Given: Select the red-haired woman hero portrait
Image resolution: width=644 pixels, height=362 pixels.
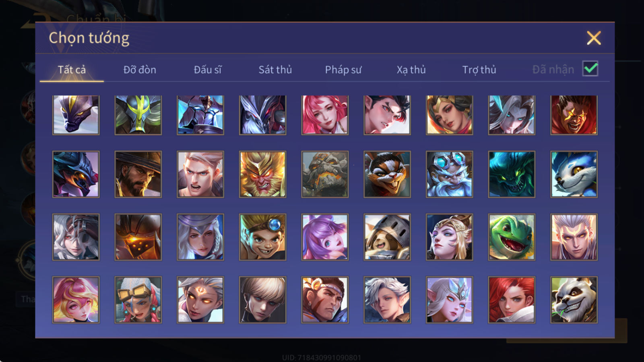Looking at the screenshot, I should coord(512,300).
